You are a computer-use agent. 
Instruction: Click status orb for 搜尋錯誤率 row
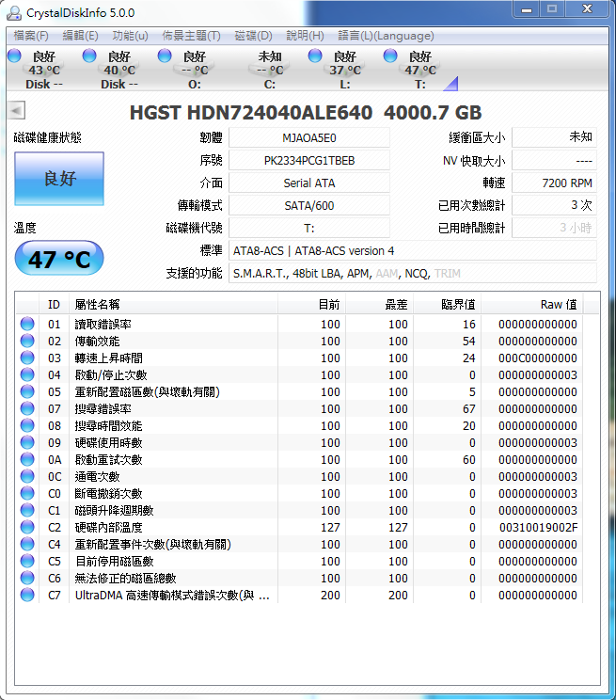tap(27, 408)
